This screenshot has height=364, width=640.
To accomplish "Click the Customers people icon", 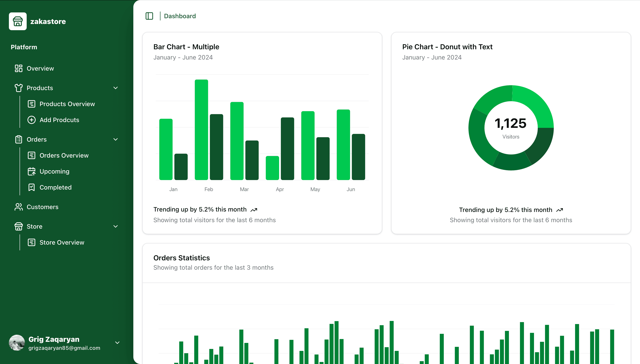I will click(18, 207).
